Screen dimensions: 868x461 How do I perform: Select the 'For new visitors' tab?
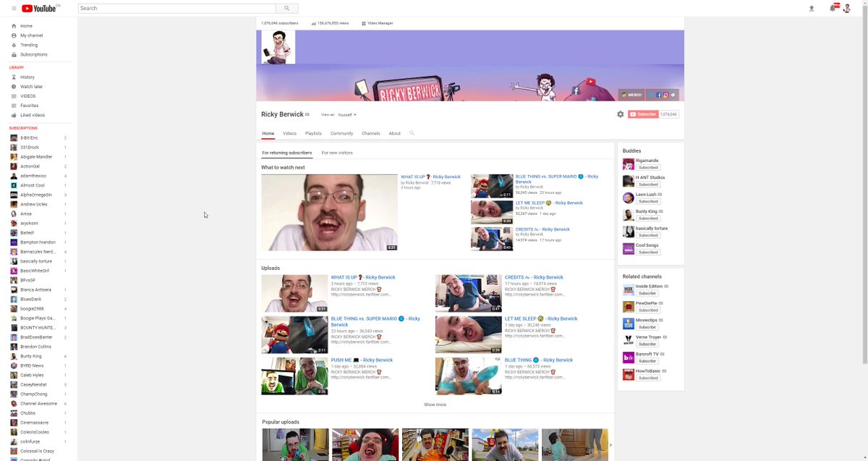(337, 153)
